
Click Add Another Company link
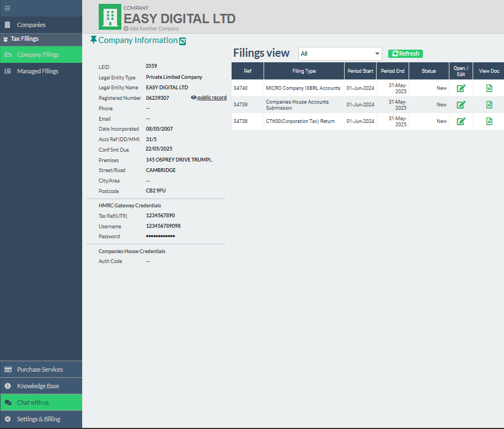point(154,29)
